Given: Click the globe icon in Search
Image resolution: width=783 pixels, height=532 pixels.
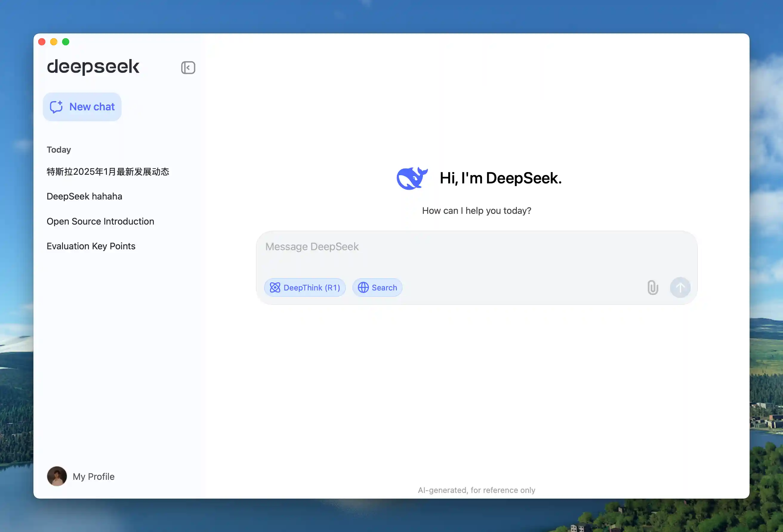Looking at the screenshot, I should pos(363,287).
